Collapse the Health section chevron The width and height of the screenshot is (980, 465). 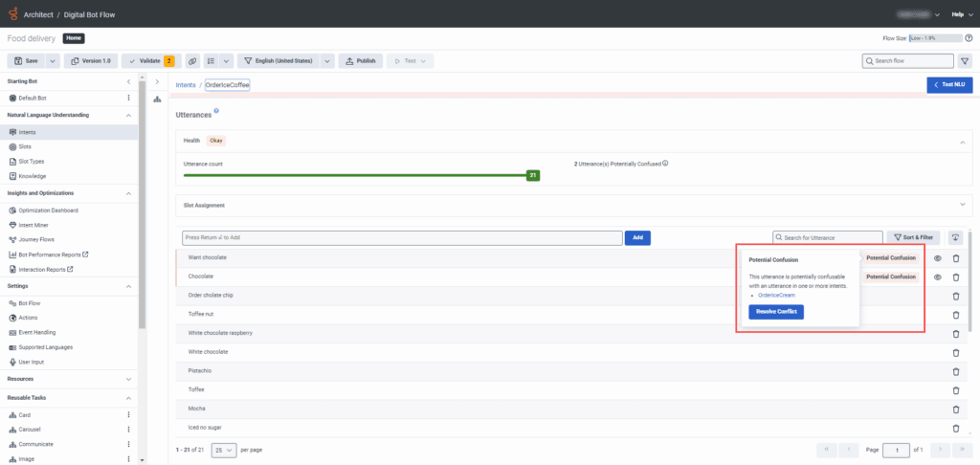coord(962,141)
